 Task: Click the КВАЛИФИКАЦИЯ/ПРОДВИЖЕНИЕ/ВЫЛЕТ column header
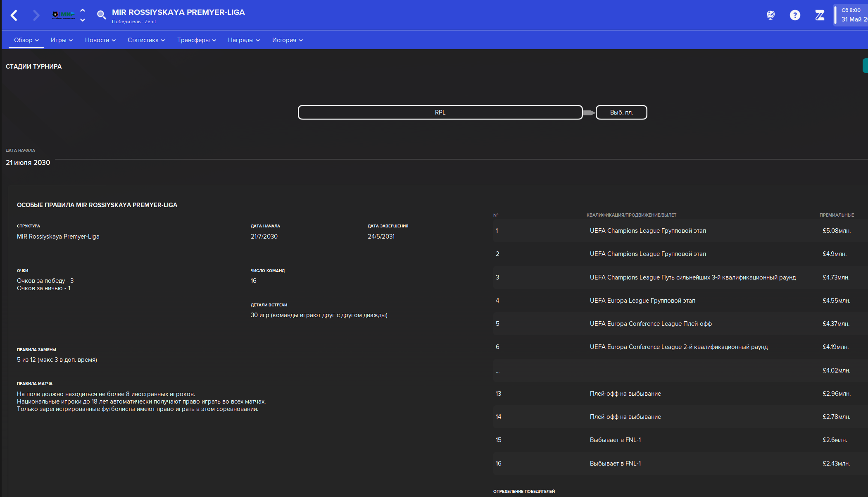coord(631,215)
